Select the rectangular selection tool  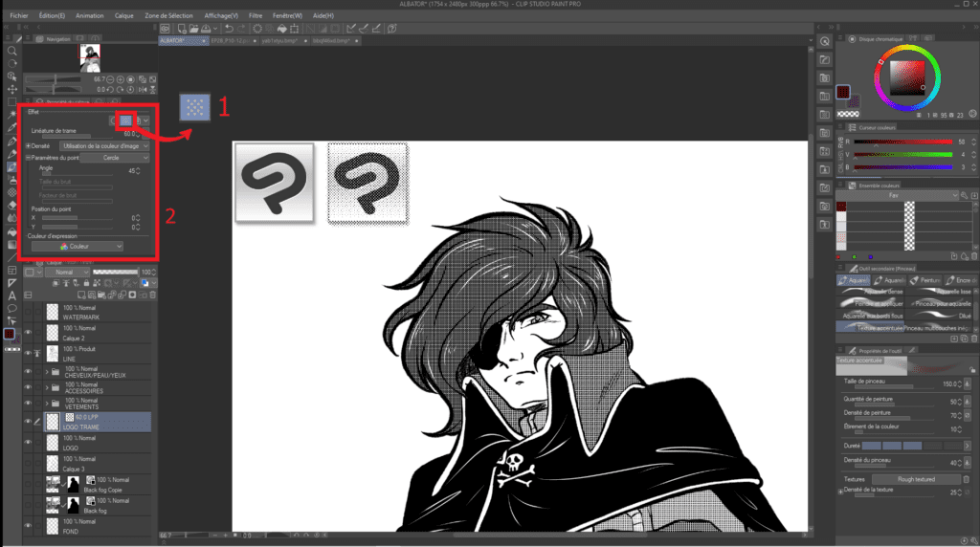[x=11, y=101]
